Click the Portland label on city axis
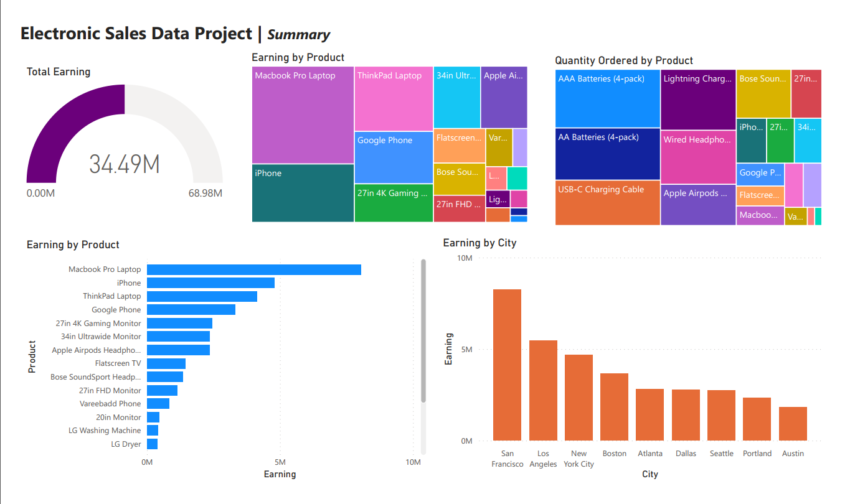855x504 pixels. point(757,454)
